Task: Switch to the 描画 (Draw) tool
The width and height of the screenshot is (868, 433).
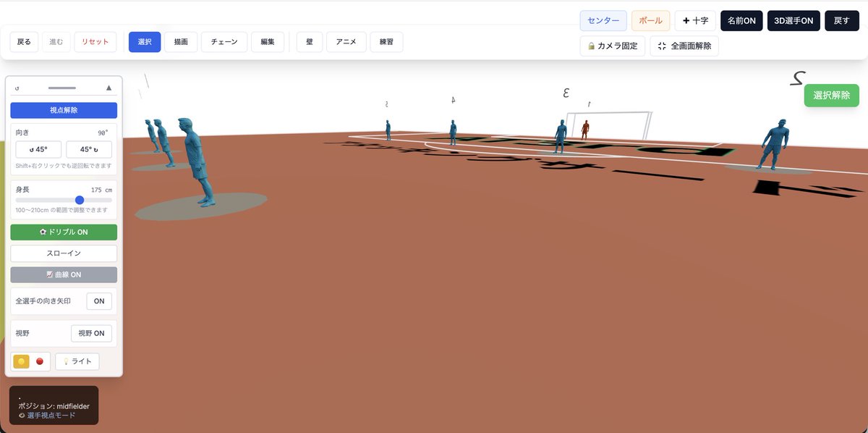Action: click(180, 42)
